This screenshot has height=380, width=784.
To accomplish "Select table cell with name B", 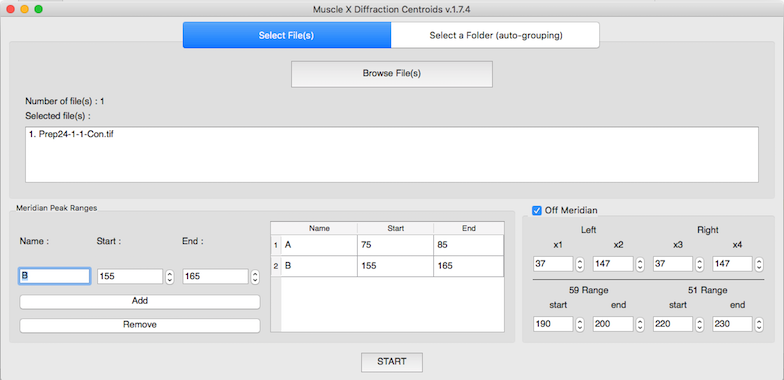I will 319,266.
